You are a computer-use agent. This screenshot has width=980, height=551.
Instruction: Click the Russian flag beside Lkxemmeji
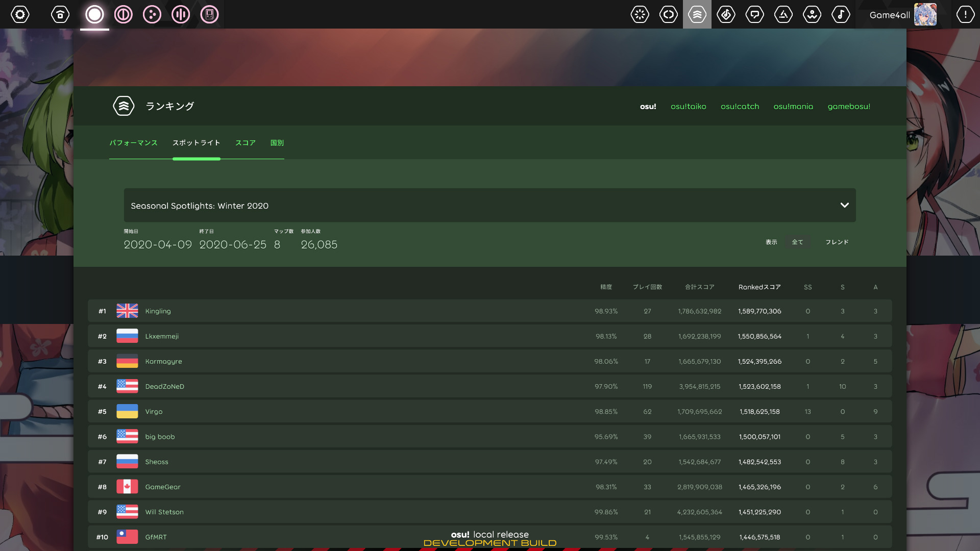pos(127,336)
